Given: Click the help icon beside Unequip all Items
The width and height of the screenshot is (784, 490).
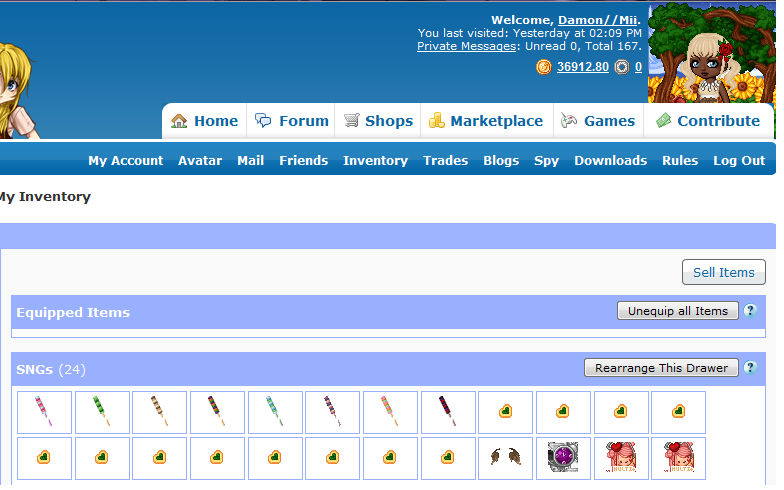Looking at the screenshot, I should (x=751, y=311).
